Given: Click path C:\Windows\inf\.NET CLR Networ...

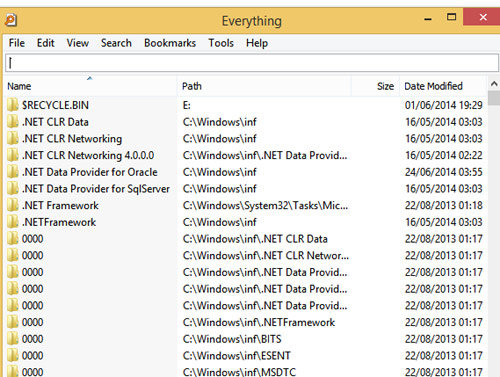Looking at the screenshot, I should (x=266, y=255).
